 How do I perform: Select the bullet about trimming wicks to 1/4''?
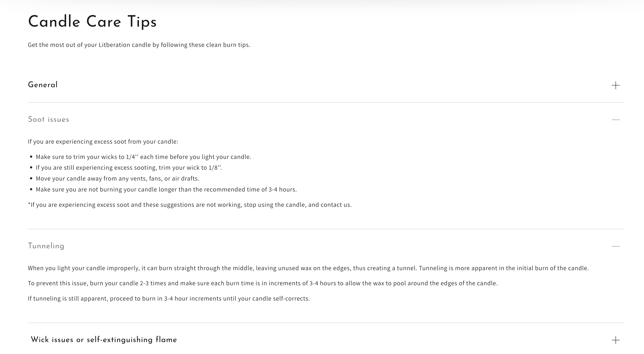click(x=144, y=157)
